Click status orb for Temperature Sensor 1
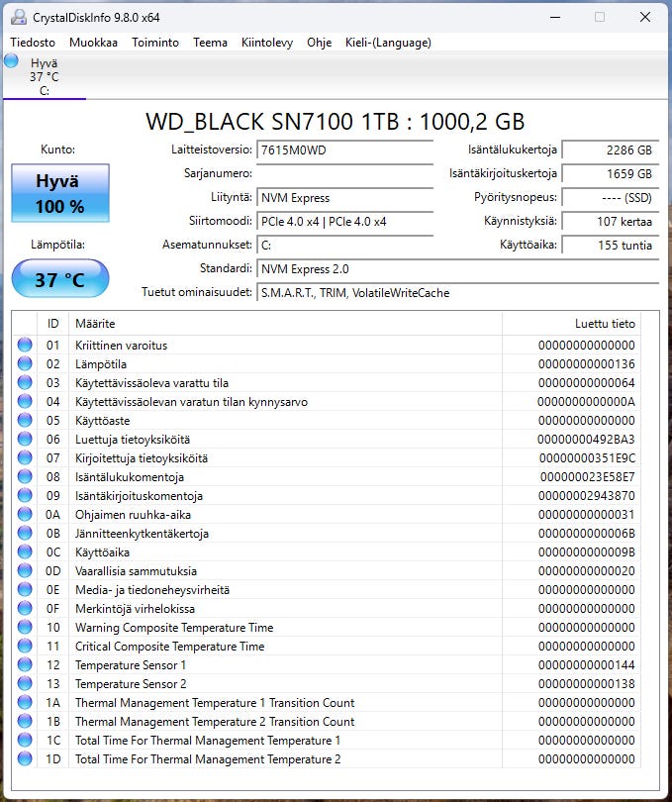 click(25, 664)
